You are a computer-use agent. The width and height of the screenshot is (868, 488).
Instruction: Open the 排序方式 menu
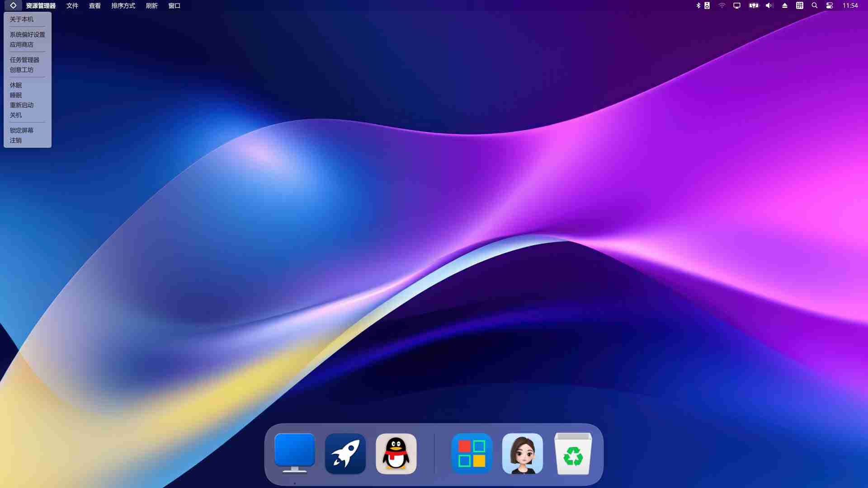pyautogui.click(x=123, y=6)
